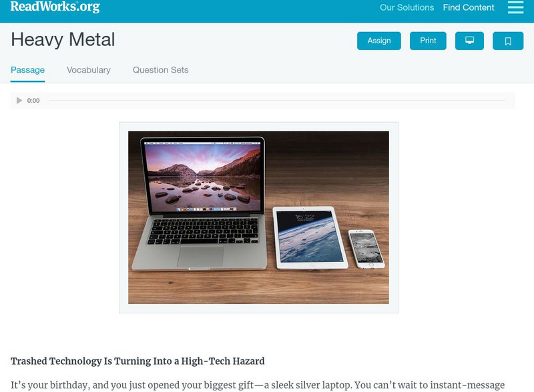Screen dimensions: 534x392
Task: Print the Heavy Metal passage
Action: (428, 41)
